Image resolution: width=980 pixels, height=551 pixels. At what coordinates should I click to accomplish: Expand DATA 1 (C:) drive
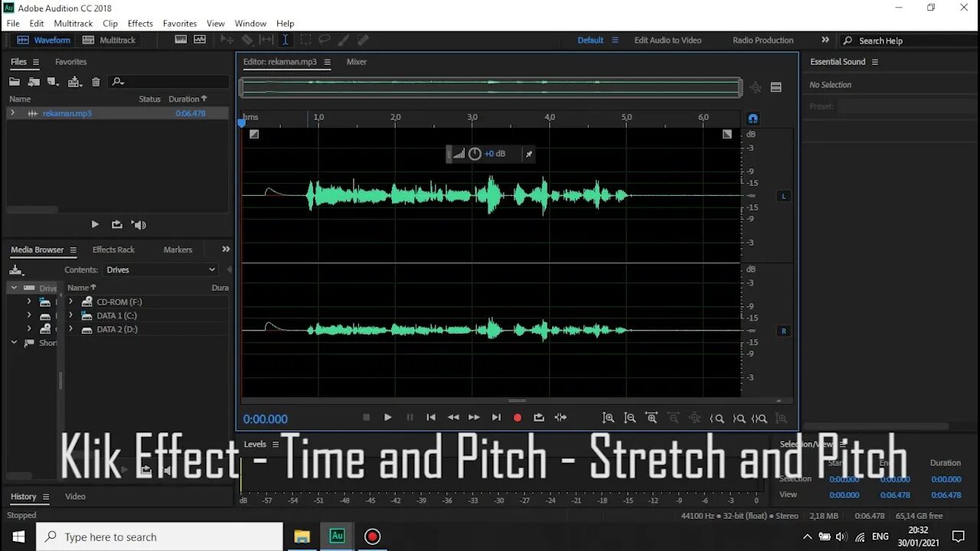pos(70,315)
